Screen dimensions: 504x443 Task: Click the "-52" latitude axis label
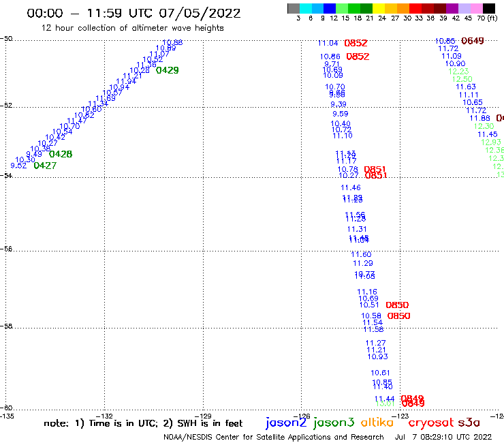(x=7, y=106)
